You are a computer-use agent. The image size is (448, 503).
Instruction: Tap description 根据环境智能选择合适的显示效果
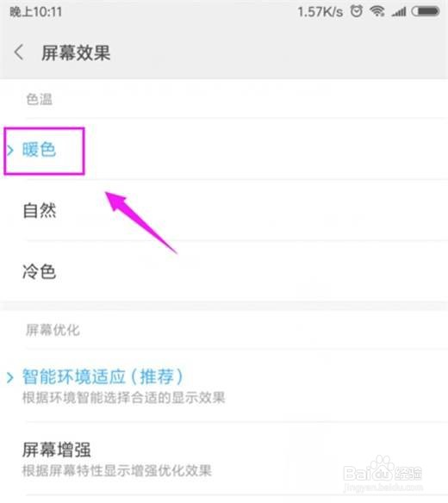(123, 397)
